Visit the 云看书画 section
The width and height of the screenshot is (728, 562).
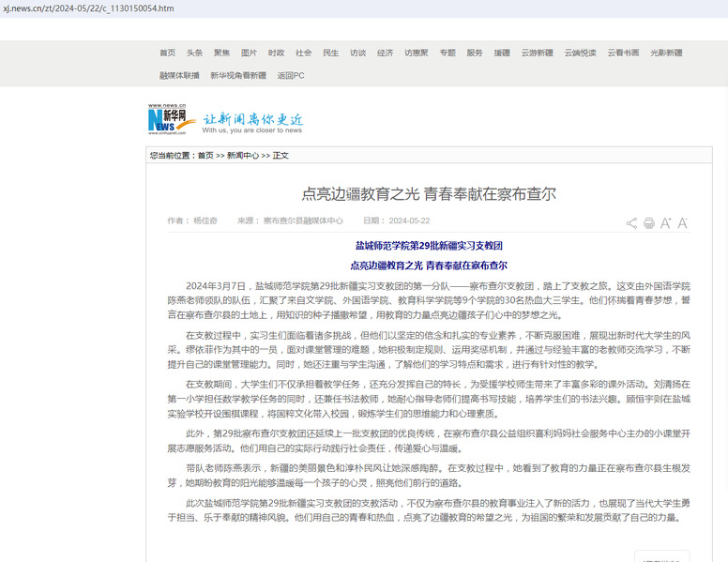624,53
